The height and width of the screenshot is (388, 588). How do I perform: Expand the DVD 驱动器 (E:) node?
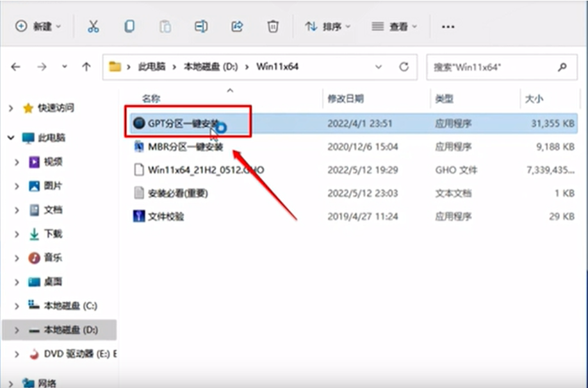[17, 354]
